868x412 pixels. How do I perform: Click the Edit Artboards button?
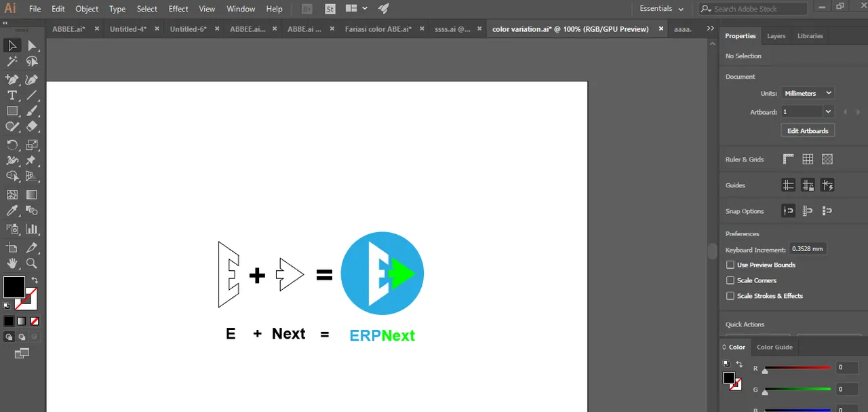(x=808, y=130)
